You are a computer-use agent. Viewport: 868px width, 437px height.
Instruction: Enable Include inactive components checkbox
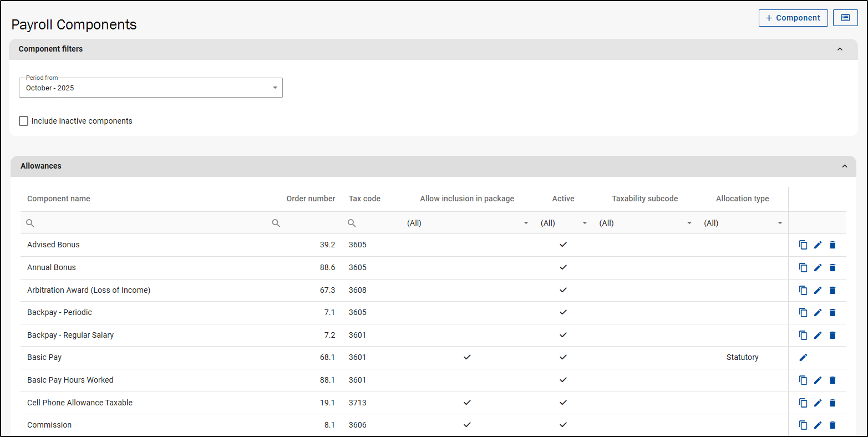[24, 121]
